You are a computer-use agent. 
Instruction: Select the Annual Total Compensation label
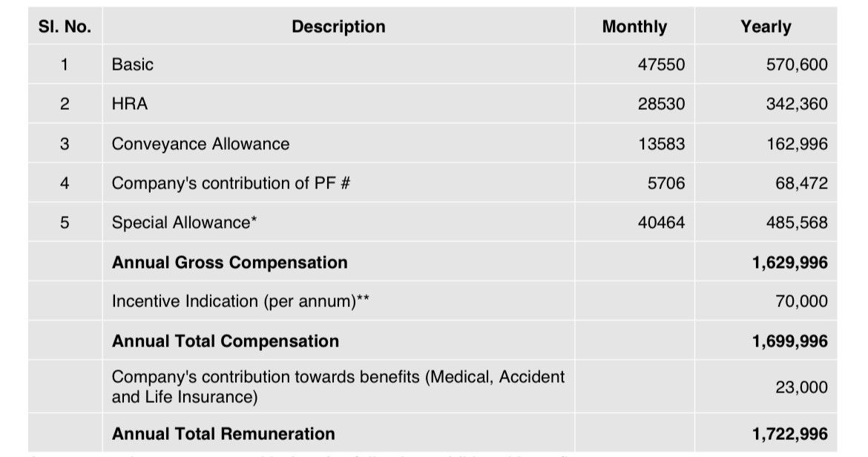click(226, 341)
